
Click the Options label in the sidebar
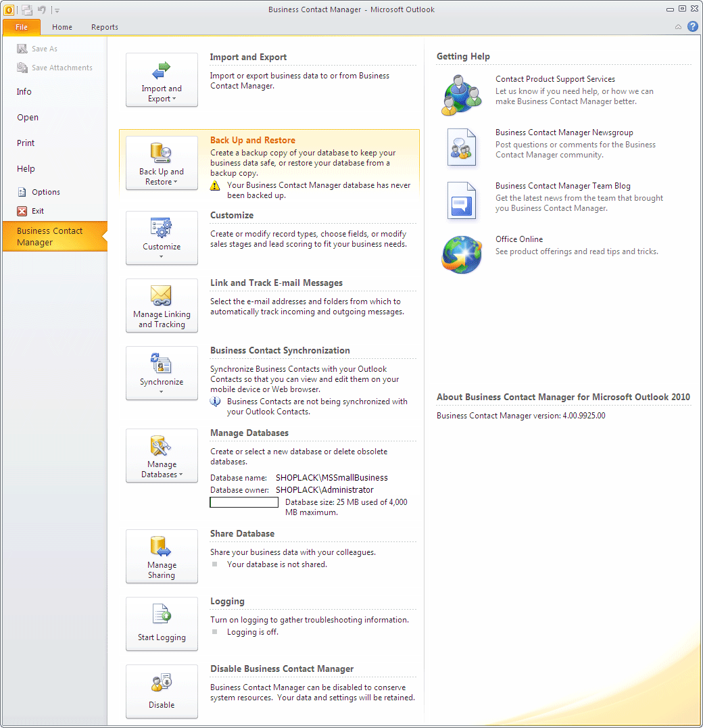click(x=46, y=192)
